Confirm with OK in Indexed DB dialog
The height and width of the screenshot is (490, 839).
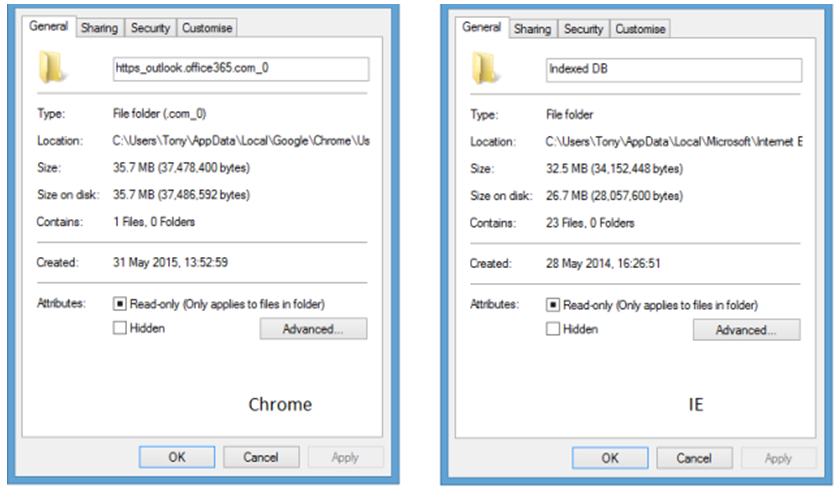click(x=610, y=458)
